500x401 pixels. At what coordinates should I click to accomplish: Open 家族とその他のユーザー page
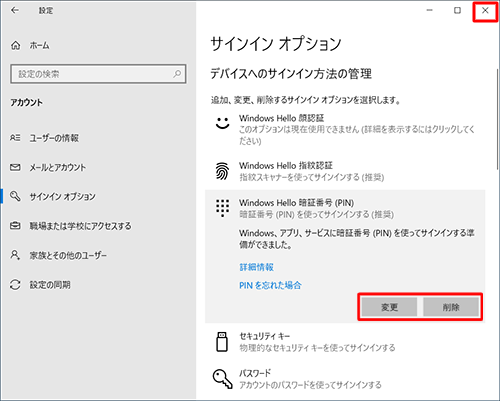pos(98,255)
